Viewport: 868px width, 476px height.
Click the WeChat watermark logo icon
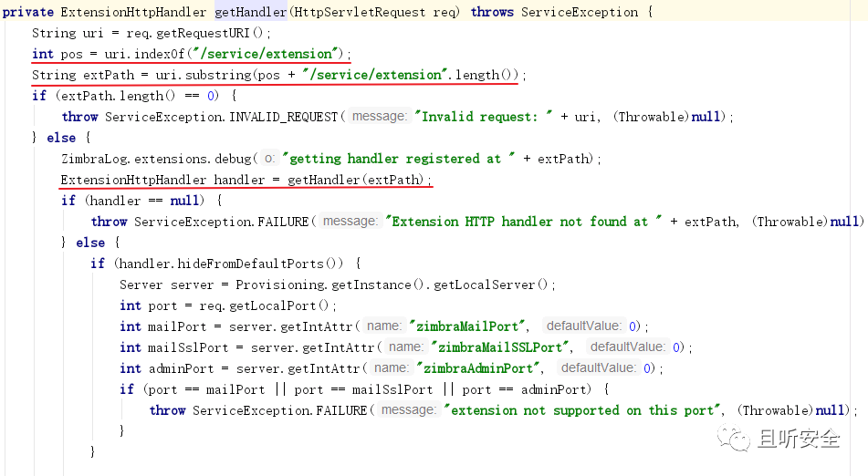click(x=734, y=438)
